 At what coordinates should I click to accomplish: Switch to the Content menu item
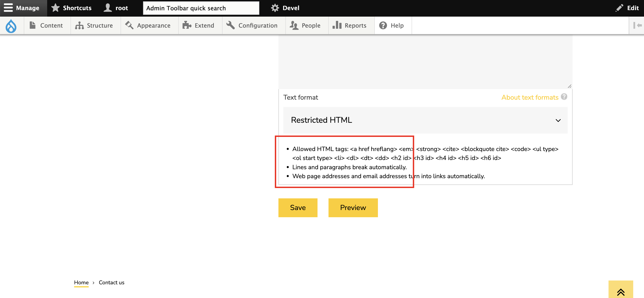47,25
